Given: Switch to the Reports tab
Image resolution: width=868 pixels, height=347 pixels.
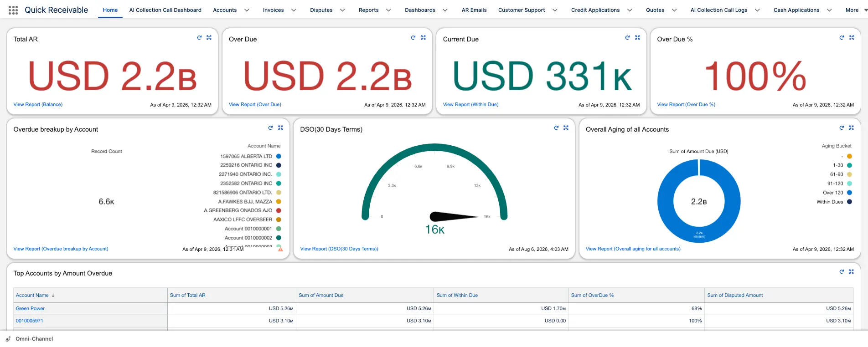Looking at the screenshot, I should click(x=368, y=10).
